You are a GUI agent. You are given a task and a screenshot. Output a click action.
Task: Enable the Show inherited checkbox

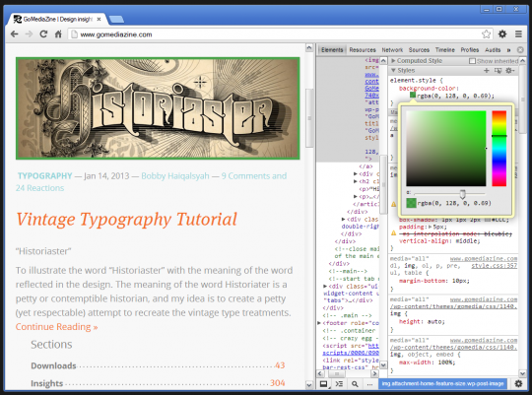click(x=472, y=61)
